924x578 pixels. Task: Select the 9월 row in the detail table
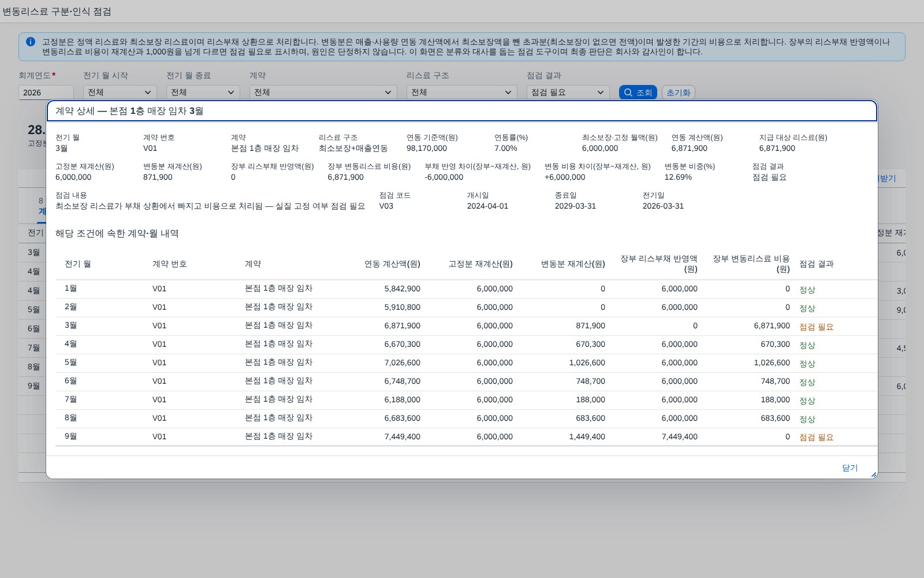466,437
